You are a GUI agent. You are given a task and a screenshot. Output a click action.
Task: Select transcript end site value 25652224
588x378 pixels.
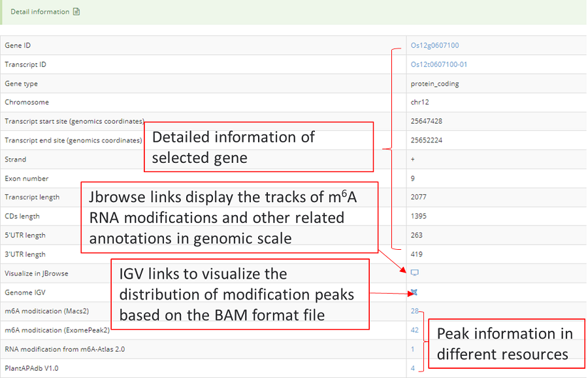[x=427, y=141]
